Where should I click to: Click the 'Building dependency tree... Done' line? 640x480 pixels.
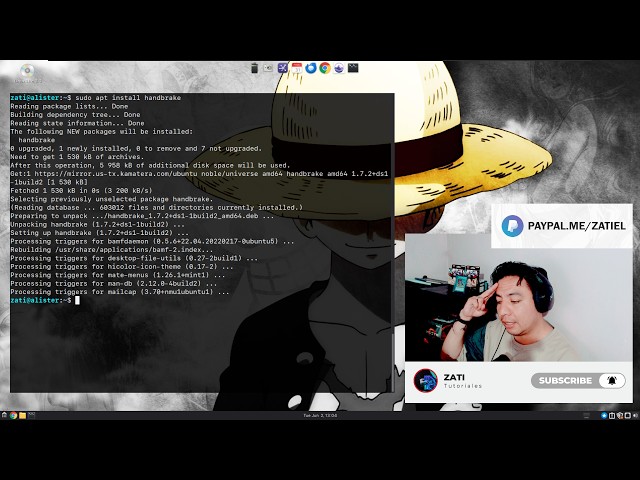pyautogui.click(x=75, y=115)
